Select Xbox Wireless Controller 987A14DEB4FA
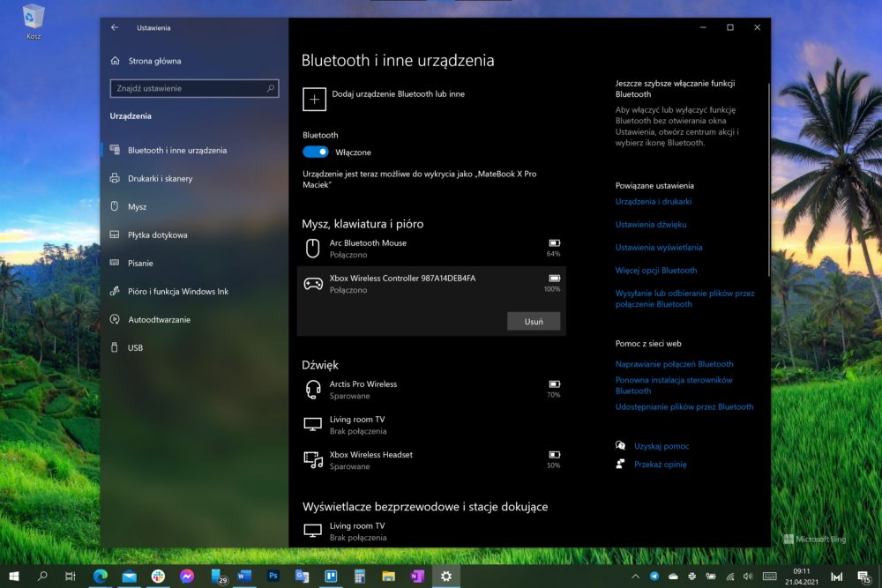This screenshot has height=588, width=882. tap(431, 284)
